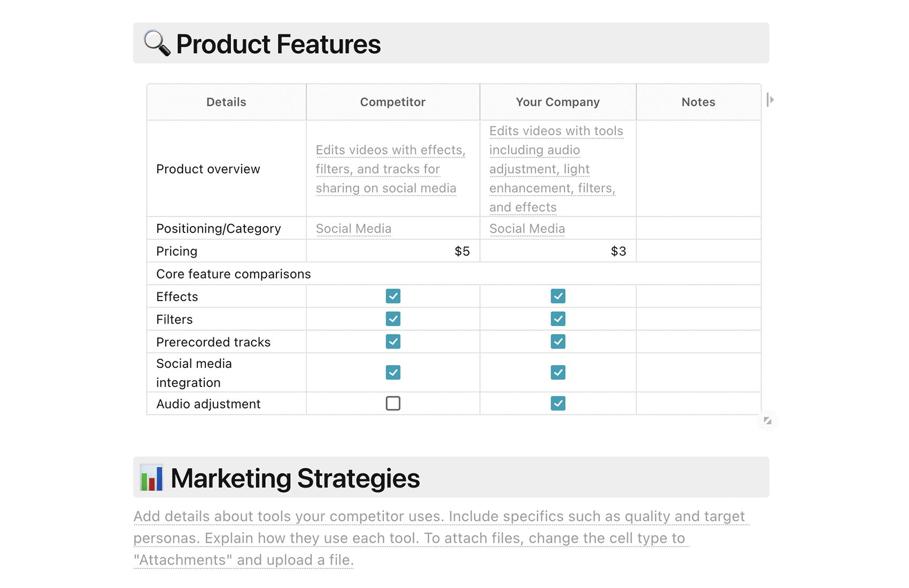Screen dimensions: 909x588
Task: Click the Marketing Strategies placeholder text
Action: coord(441,538)
